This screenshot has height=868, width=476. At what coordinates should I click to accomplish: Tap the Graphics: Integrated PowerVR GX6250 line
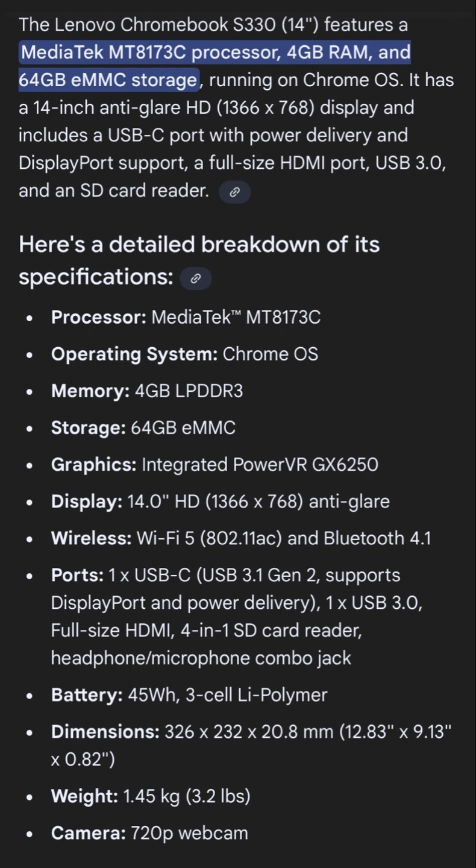click(215, 465)
